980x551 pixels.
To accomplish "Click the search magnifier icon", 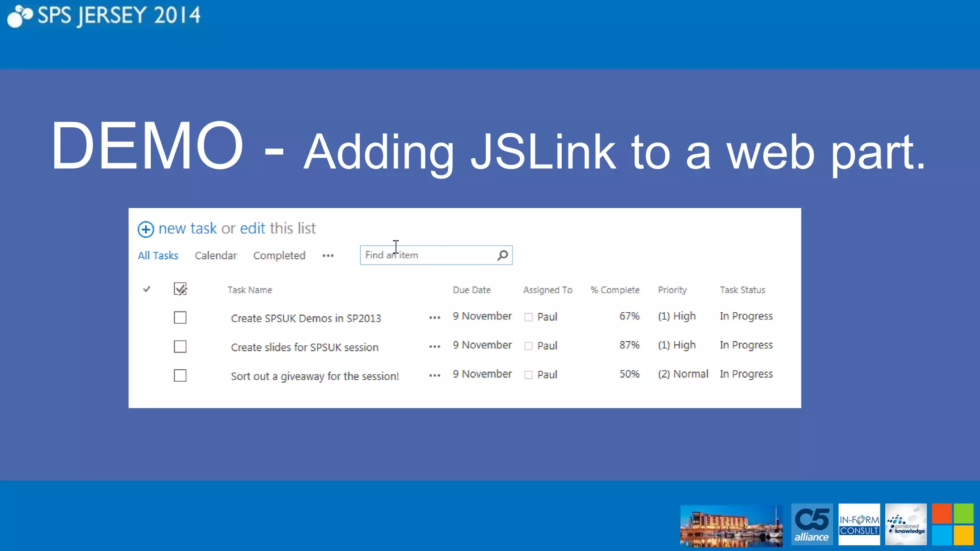I will tap(502, 255).
